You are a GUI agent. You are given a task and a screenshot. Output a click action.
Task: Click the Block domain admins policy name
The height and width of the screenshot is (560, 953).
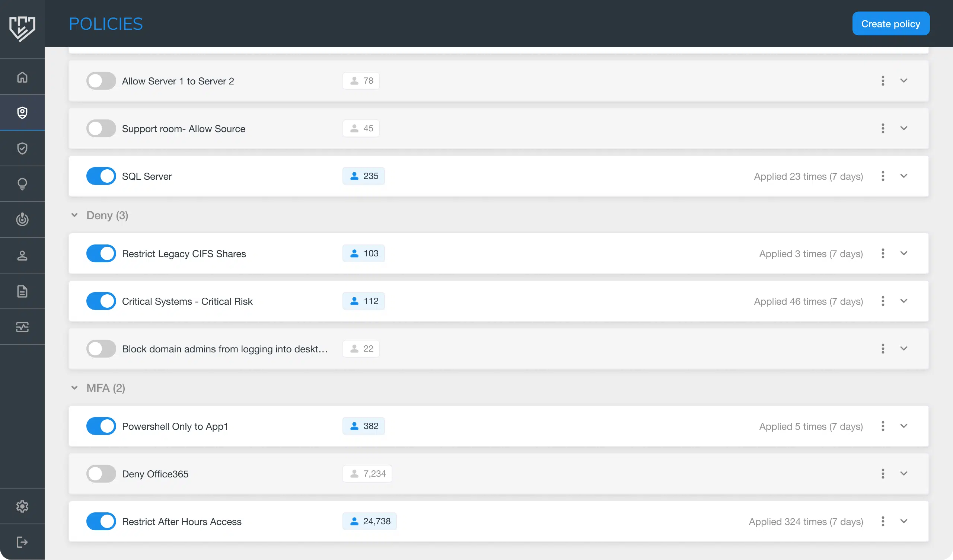pyautogui.click(x=224, y=349)
